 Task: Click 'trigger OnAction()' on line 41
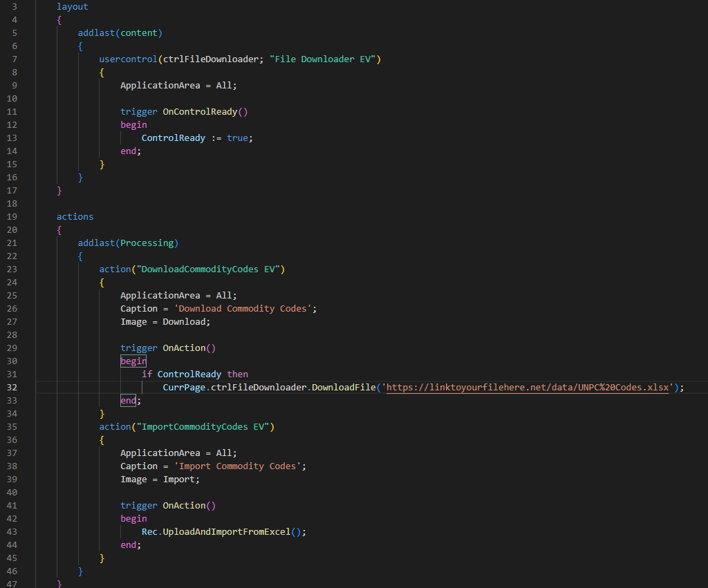point(168,505)
